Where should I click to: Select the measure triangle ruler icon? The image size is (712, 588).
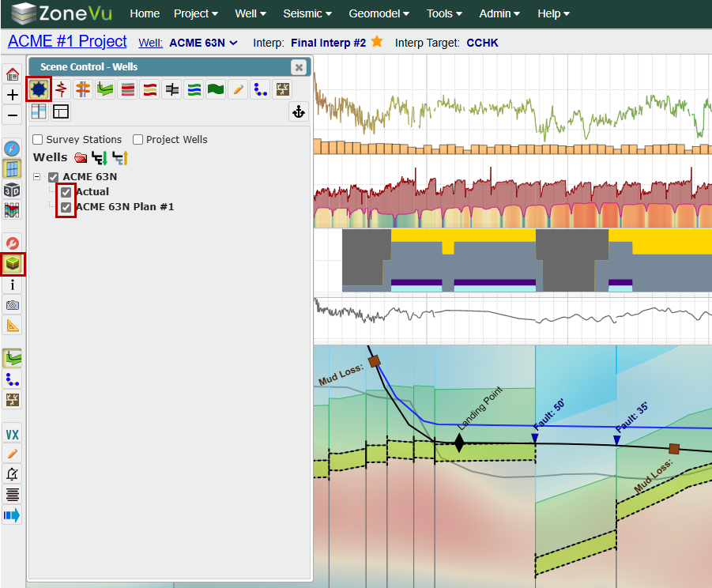point(13,326)
